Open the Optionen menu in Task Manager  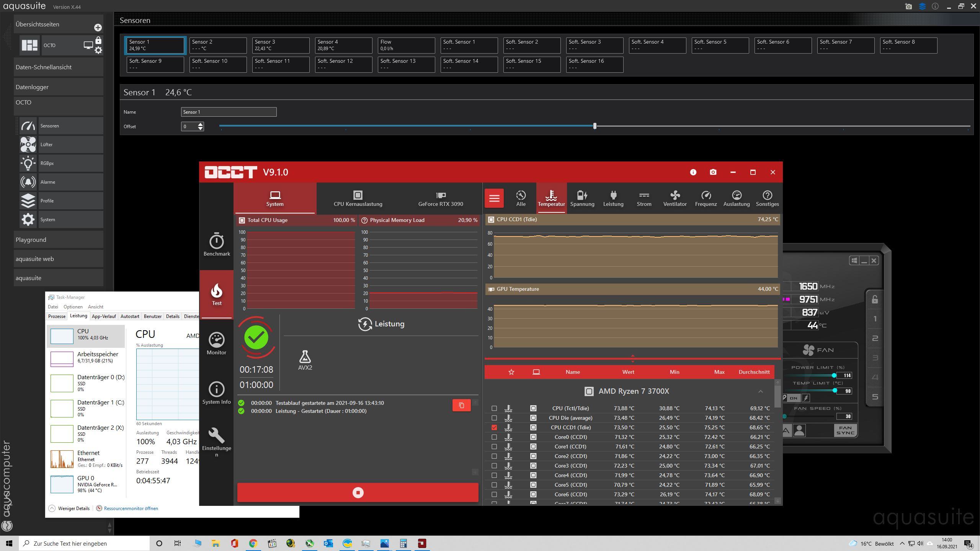click(x=73, y=307)
